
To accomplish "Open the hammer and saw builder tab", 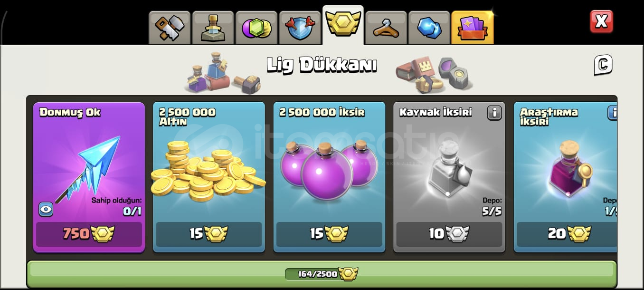I will coord(170,28).
